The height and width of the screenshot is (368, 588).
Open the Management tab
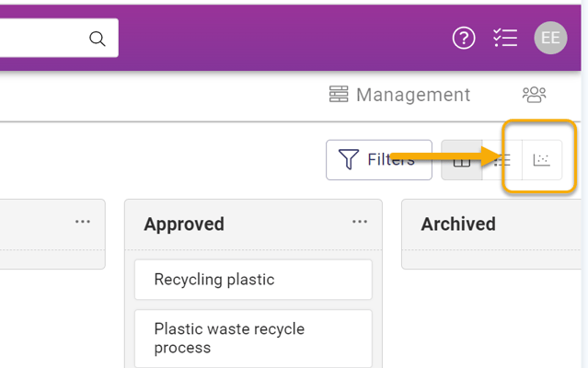(399, 95)
